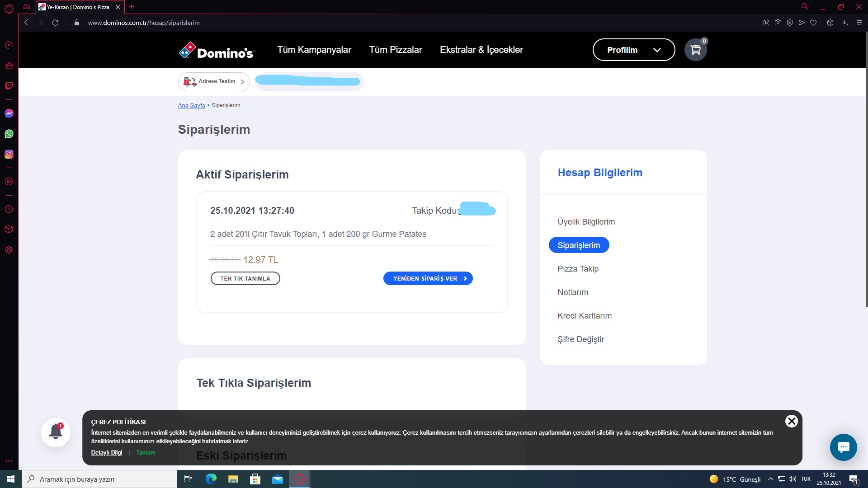Click the Domino's logo
This screenshot has width=868, height=488.
(x=217, y=51)
